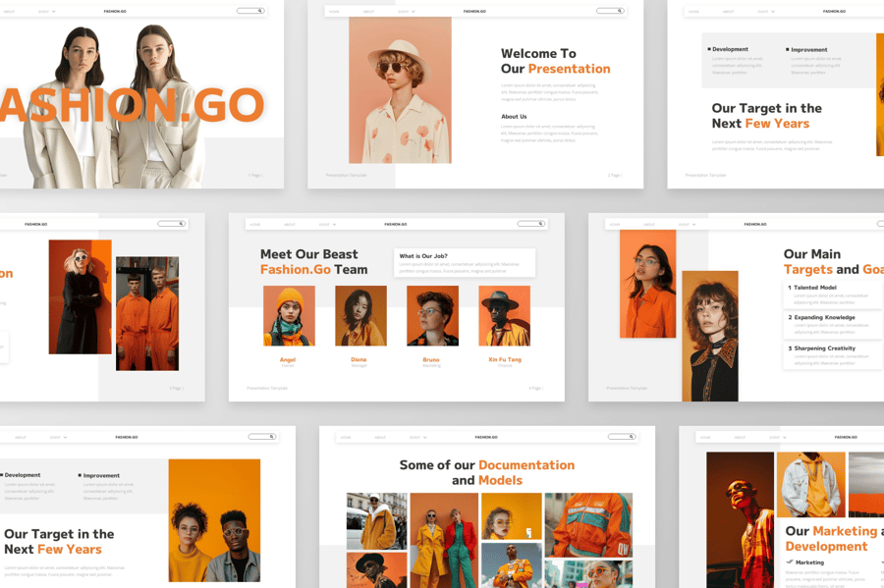This screenshot has height=588, width=884.
Task: Select the 'Talented Model' target card
Action: [x=833, y=294]
